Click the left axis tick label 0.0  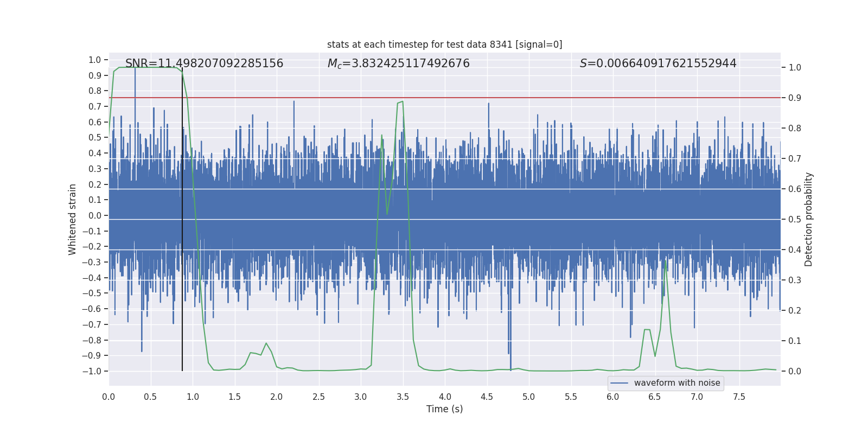coord(95,215)
